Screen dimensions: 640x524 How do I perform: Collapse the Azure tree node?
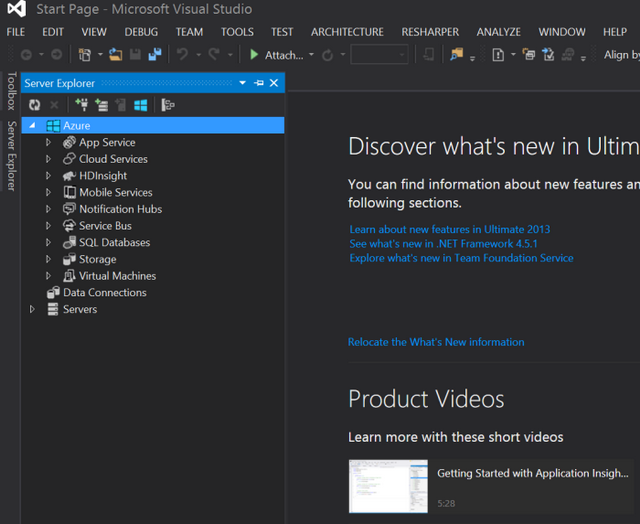32,125
